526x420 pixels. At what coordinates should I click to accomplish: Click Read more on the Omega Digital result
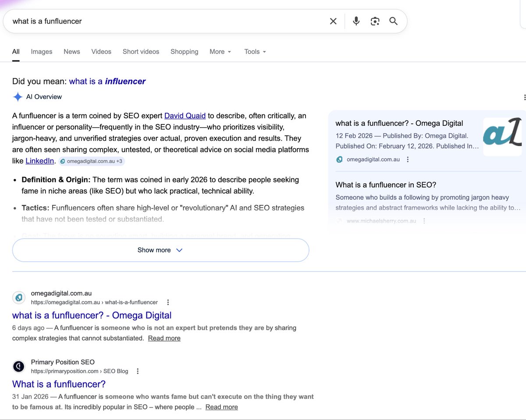(164, 338)
